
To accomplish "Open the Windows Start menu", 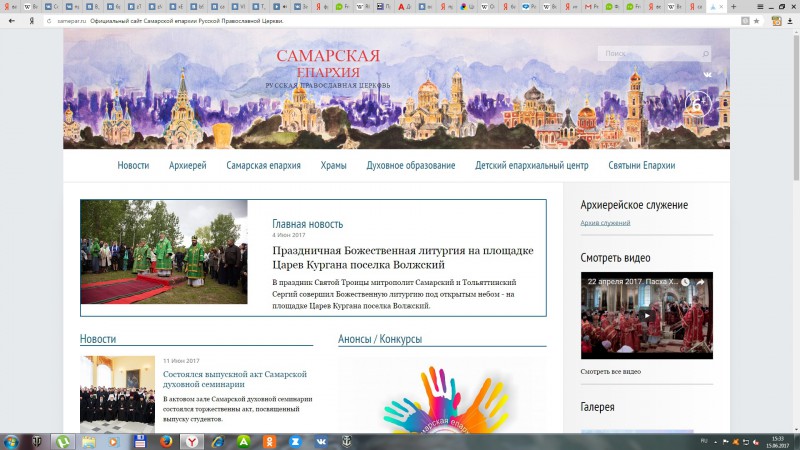I will tap(11, 442).
